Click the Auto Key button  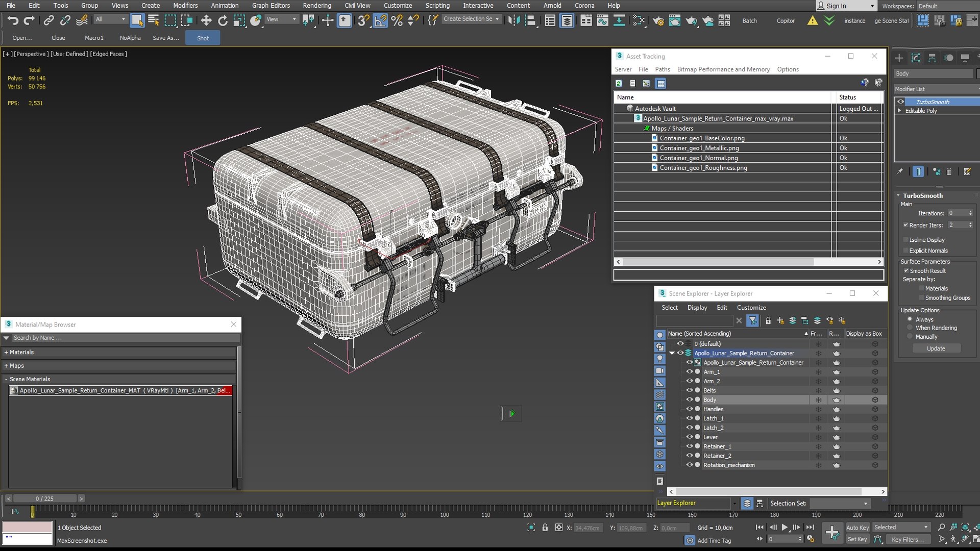857,528
